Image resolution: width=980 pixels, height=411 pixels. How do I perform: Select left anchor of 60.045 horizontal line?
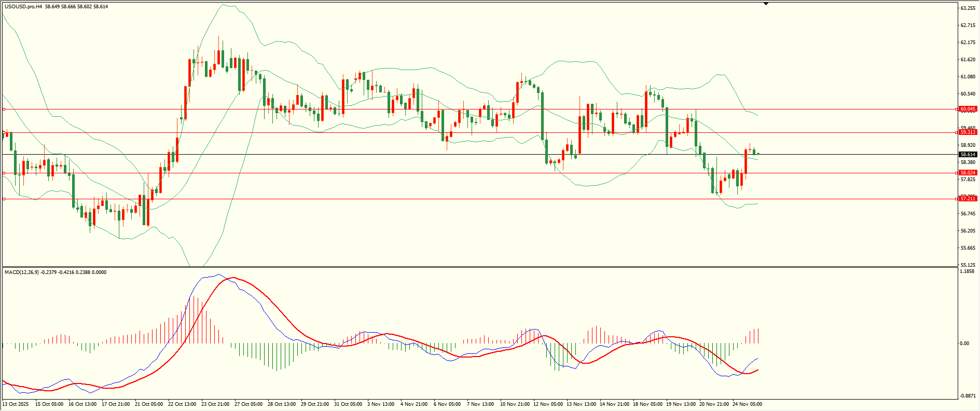pyautogui.click(x=4, y=109)
